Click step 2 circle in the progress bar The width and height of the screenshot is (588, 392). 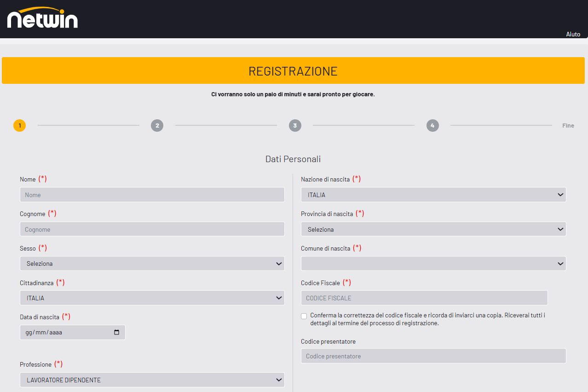coord(157,125)
